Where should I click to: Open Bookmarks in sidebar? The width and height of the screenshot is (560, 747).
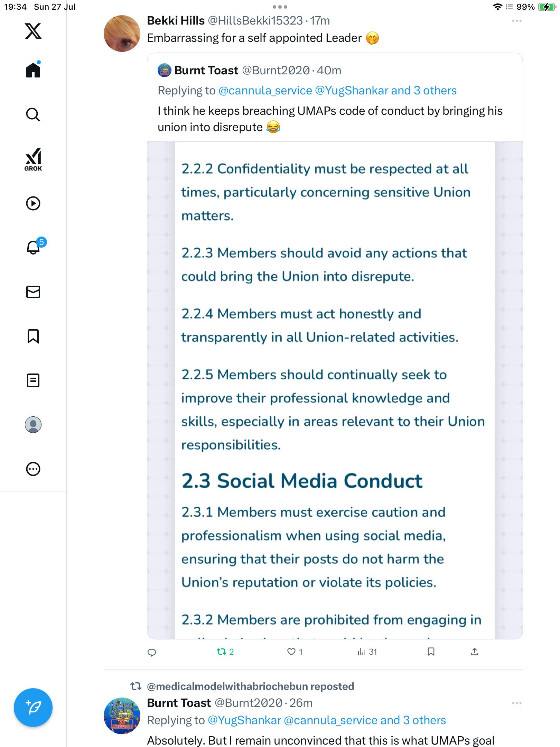point(33,336)
